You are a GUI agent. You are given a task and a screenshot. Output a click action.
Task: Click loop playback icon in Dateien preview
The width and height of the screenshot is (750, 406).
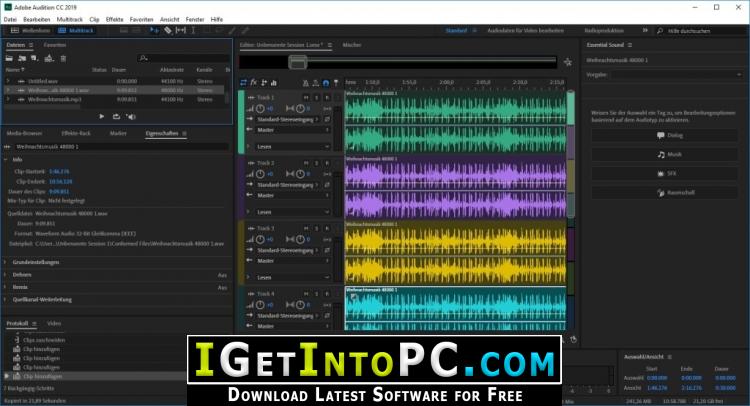[x=116, y=116]
